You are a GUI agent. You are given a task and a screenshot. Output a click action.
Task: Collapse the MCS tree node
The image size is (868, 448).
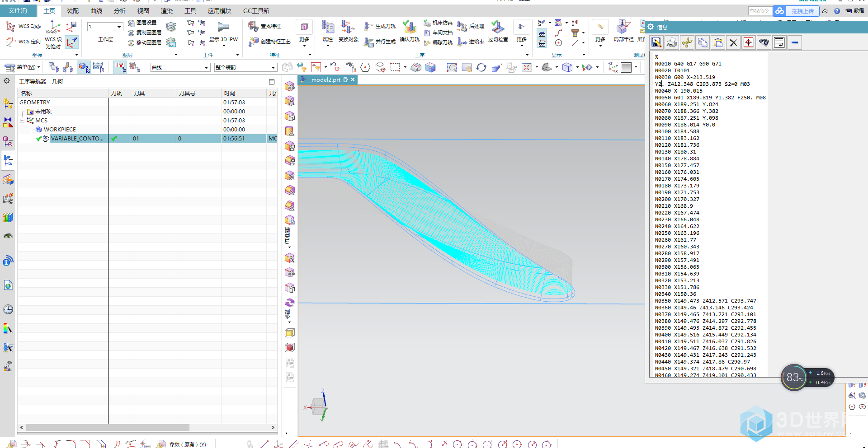pyautogui.click(x=23, y=121)
